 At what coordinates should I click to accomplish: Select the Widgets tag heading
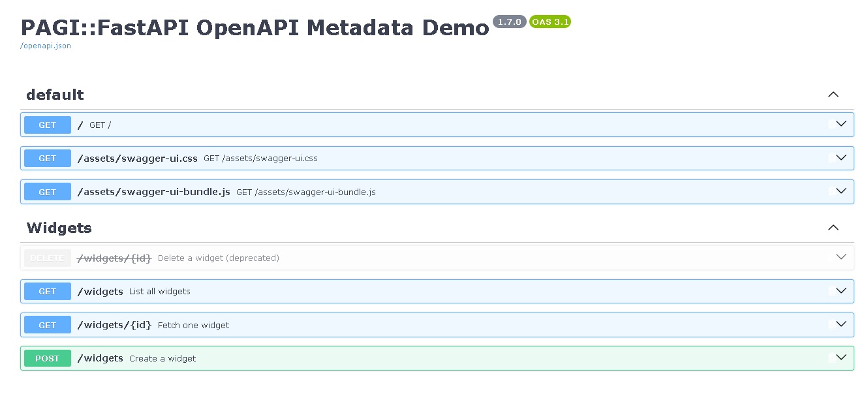pyautogui.click(x=59, y=228)
